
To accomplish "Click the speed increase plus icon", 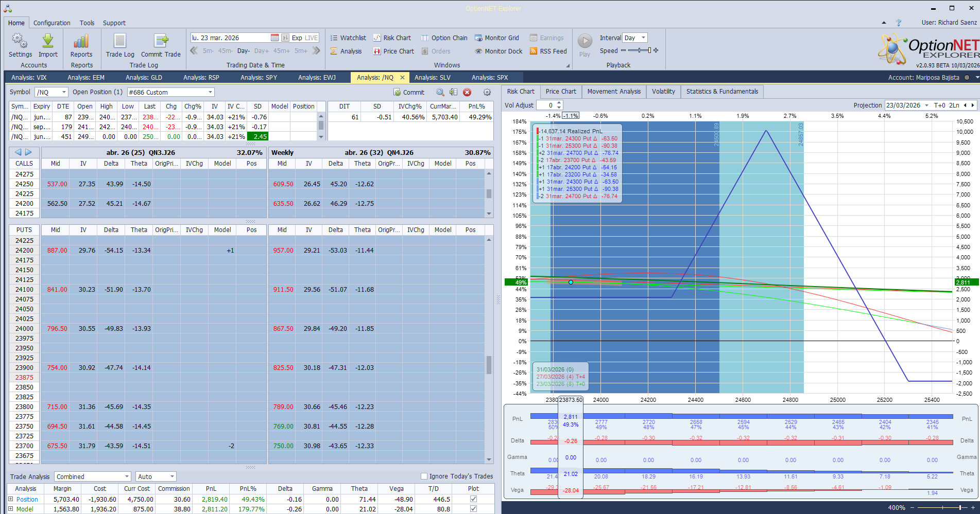I will point(656,50).
